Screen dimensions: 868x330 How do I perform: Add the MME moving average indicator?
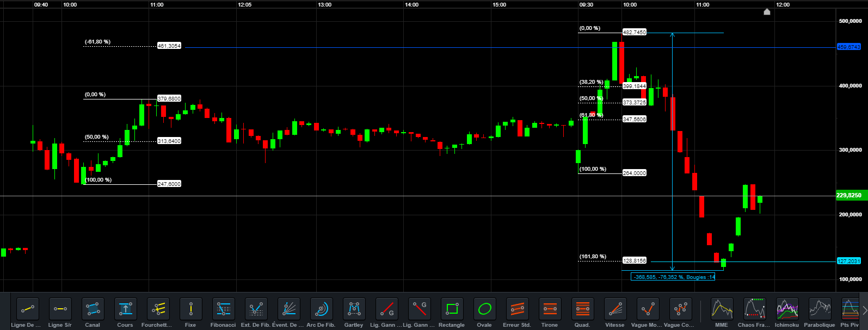point(722,309)
